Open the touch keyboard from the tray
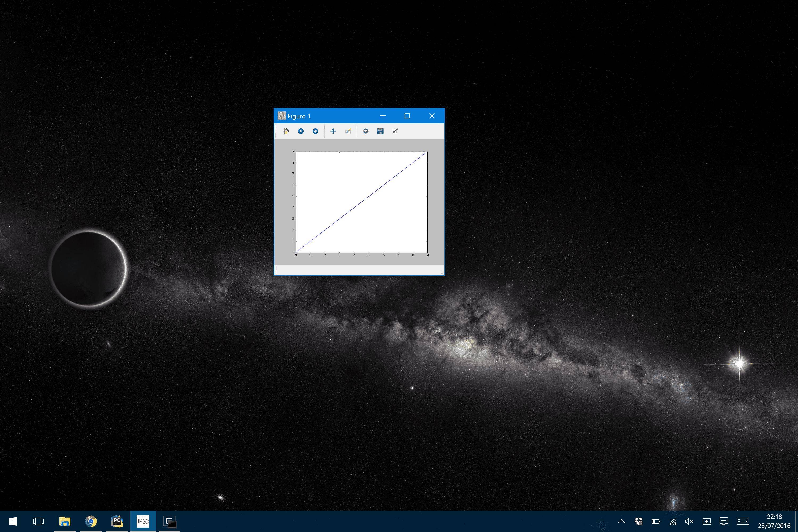Screen dimensions: 798x532 [742, 521]
